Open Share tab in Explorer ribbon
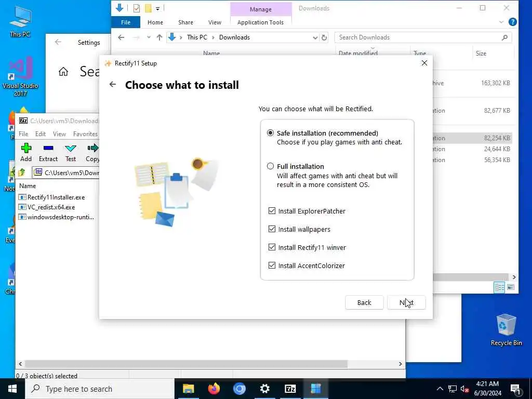532x399 pixels. [185, 22]
